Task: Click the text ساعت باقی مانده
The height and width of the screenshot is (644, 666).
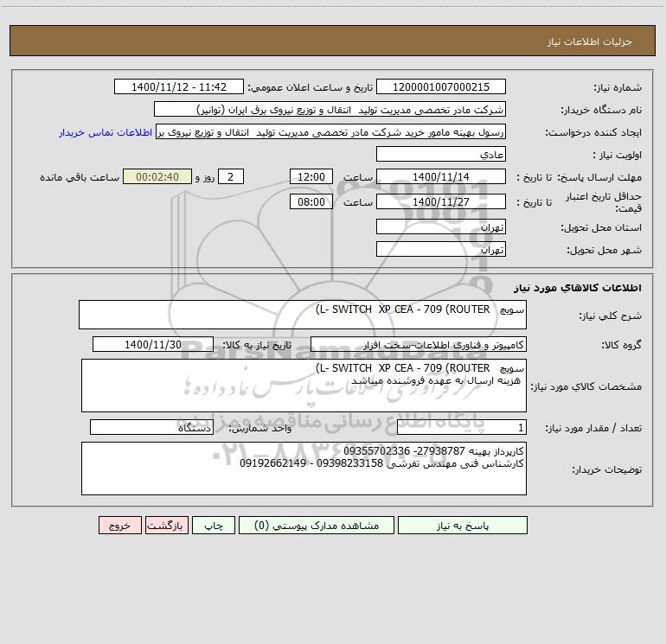Action: pyautogui.click(x=80, y=177)
